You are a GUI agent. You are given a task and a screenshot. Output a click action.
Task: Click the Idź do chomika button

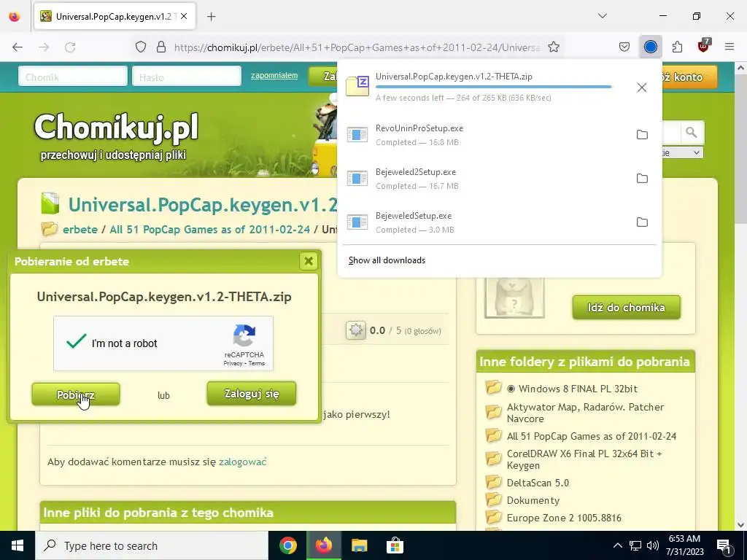click(x=627, y=307)
